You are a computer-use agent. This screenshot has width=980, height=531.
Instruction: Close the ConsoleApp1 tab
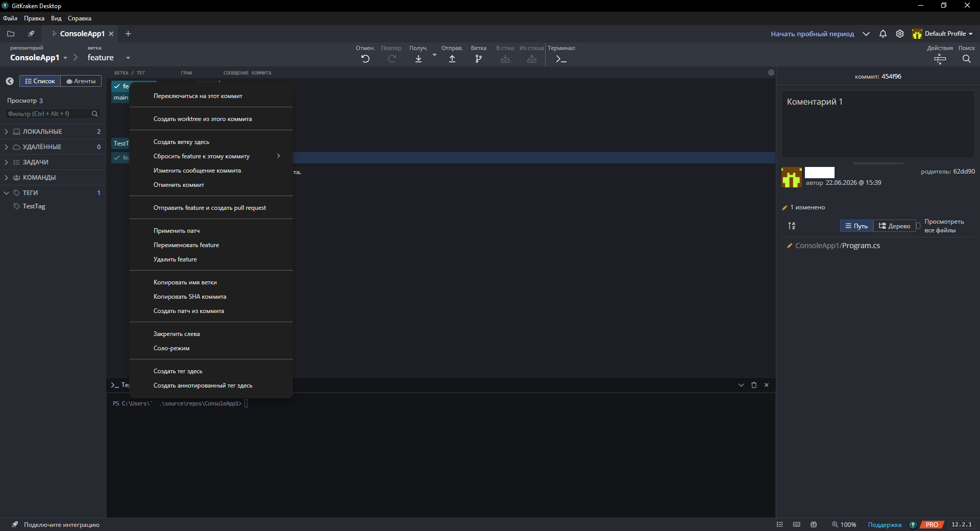point(111,34)
